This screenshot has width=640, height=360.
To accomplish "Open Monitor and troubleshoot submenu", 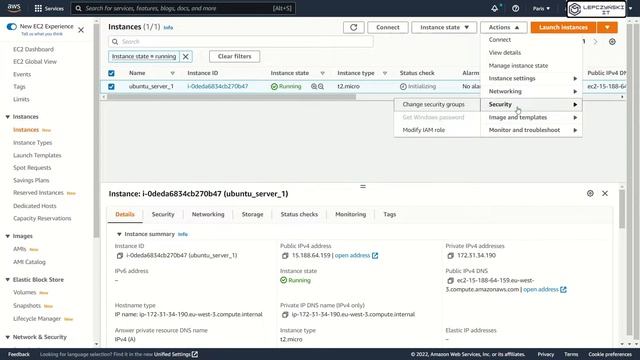I will pyautogui.click(x=531, y=130).
